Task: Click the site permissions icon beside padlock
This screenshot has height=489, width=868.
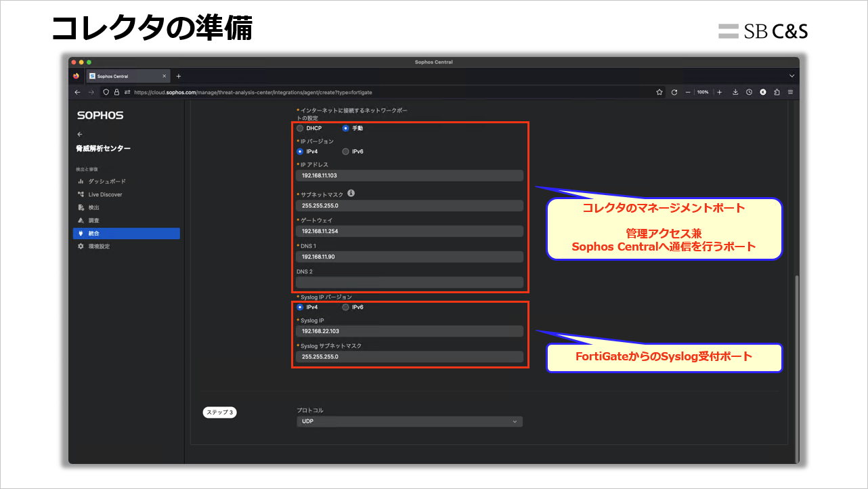Action: (127, 92)
